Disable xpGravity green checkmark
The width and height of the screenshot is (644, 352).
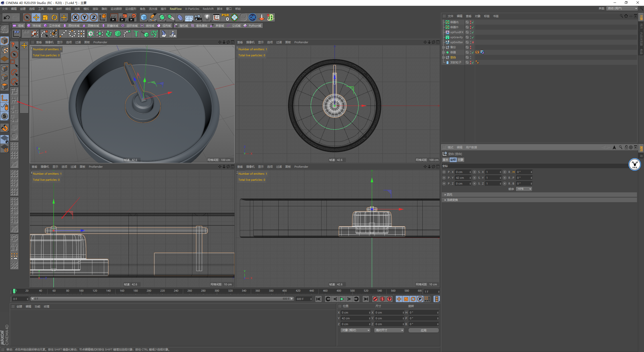click(473, 37)
